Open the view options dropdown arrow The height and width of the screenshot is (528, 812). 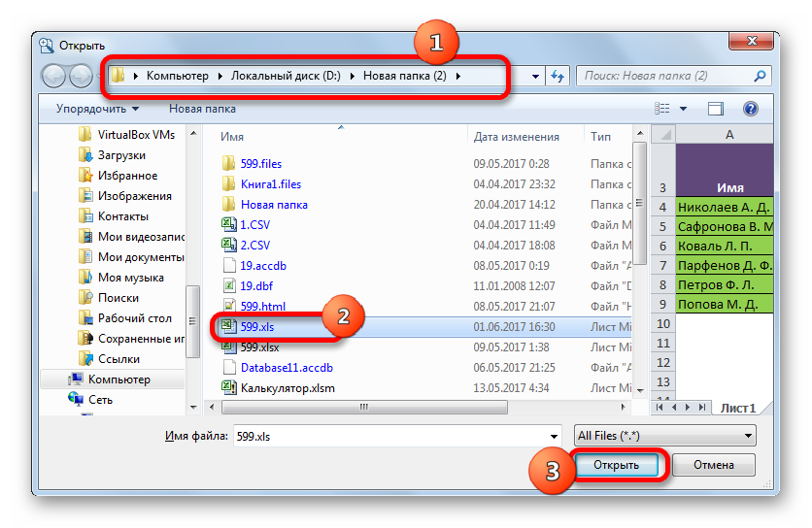(683, 109)
